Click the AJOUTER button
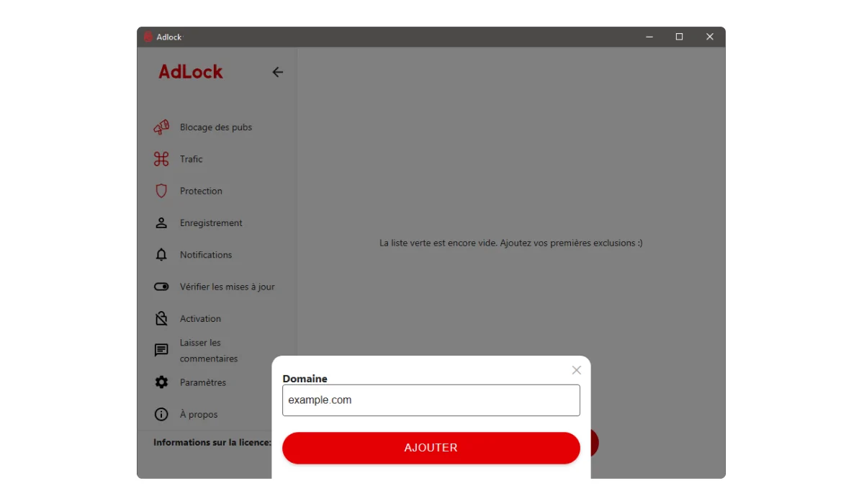864x504 pixels. pyautogui.click(x=431, y=448)
